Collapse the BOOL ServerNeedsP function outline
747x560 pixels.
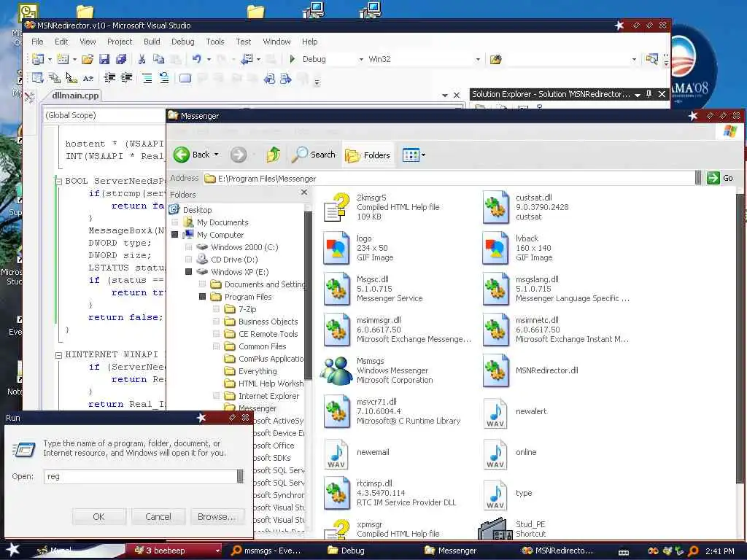point(58,182)
